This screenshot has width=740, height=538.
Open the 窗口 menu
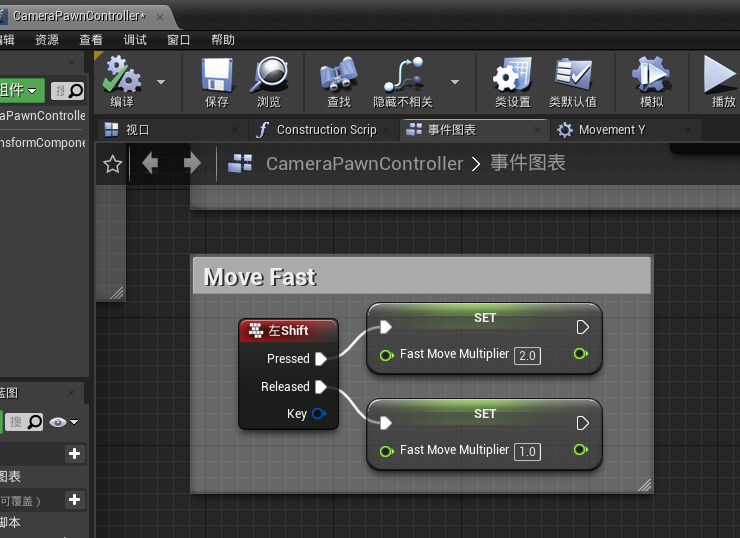click(178, 40)
